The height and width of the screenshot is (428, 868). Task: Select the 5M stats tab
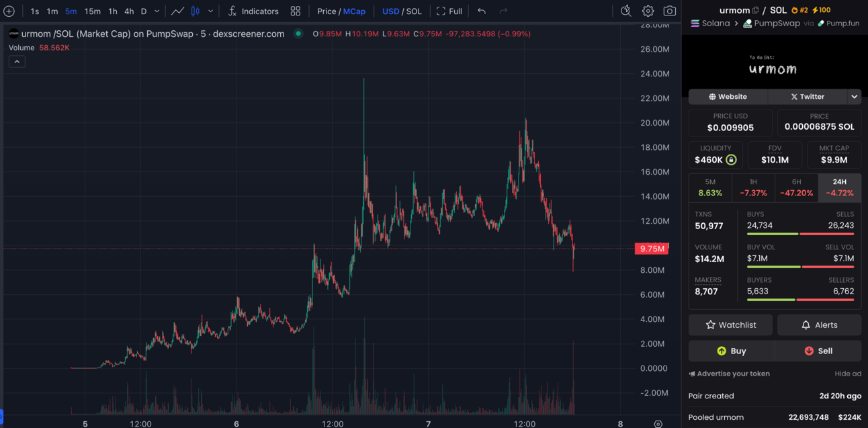[x=710, y=187]
